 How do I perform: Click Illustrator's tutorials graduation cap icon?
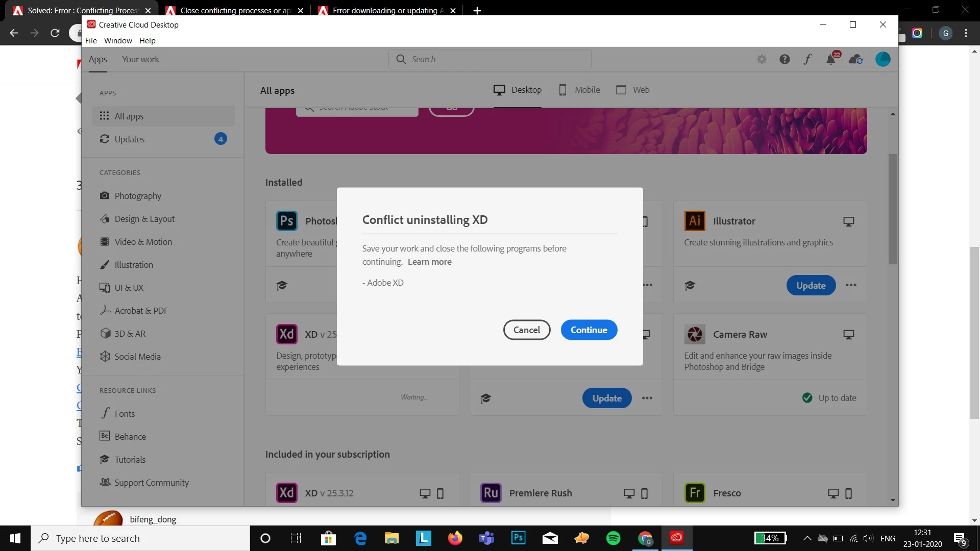[690, 285]
